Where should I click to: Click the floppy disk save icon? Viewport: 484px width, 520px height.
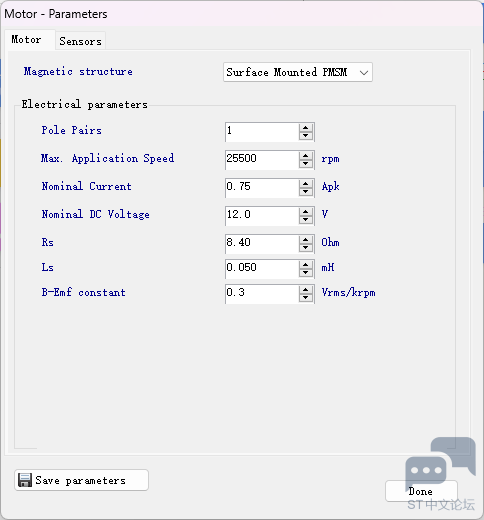click(25, 480)
